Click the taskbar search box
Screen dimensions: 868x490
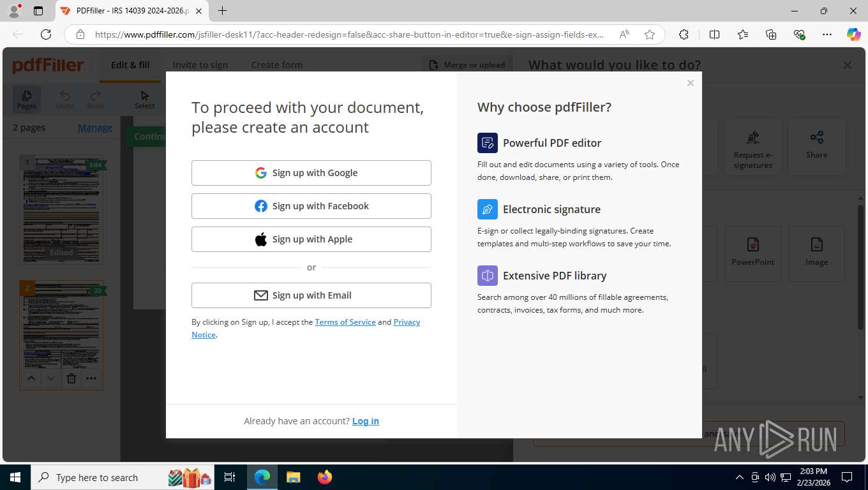(123, 477)
